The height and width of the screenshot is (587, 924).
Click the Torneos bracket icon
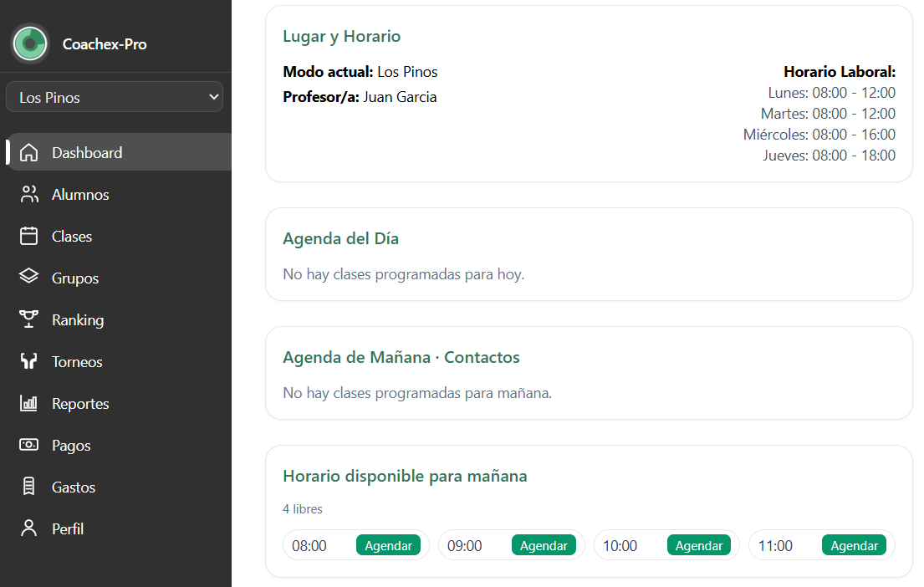29,362
